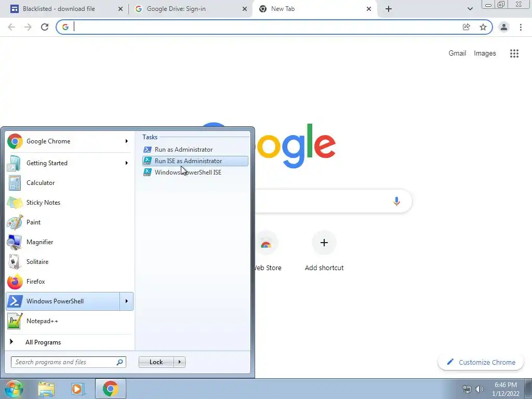Switch to Chrome on the taskbar
532x399 pixels.
point(110,389)
